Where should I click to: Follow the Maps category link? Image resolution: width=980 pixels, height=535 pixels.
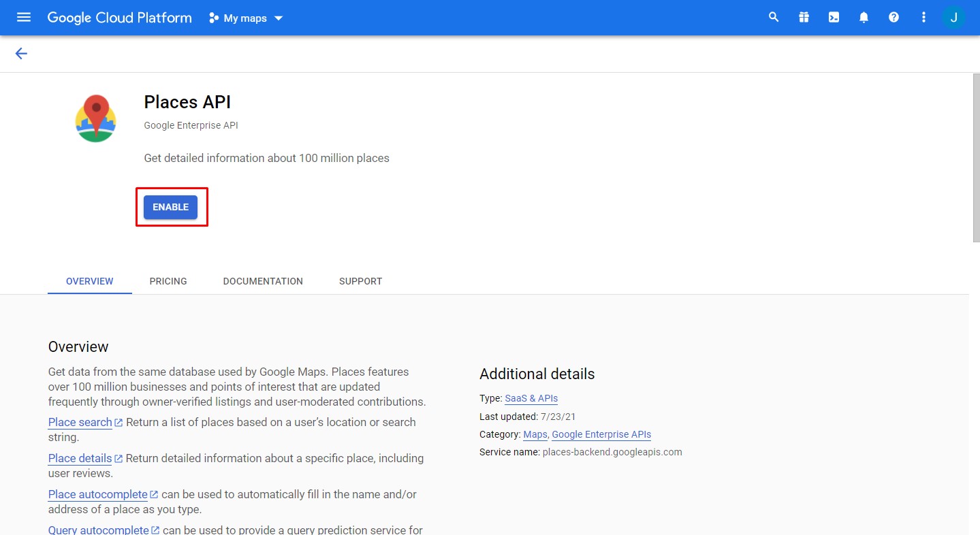click(x=535, y=434)
